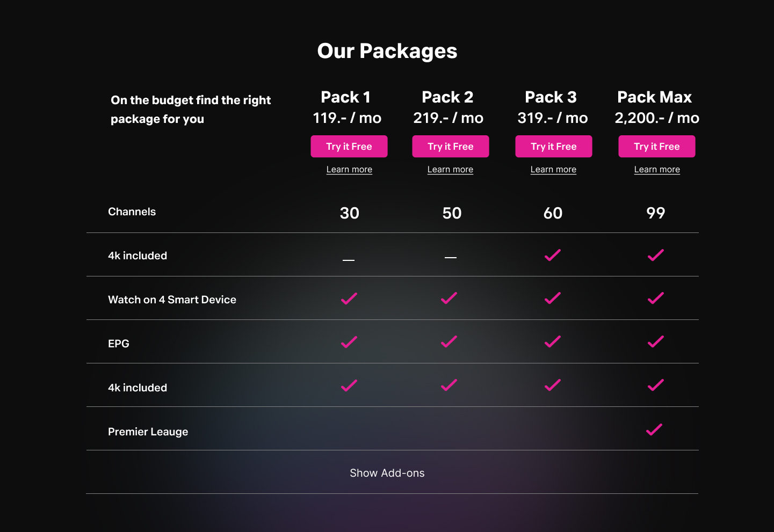Select the Pack Max heading

(x=655, y=97)
